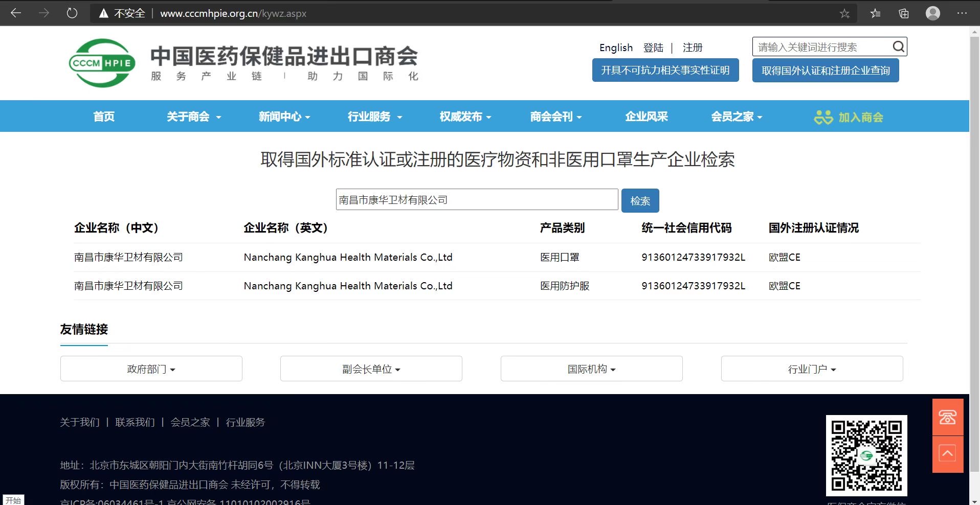Click footer link 会员之家
The image size is (980, 505).
click(190, 422)
